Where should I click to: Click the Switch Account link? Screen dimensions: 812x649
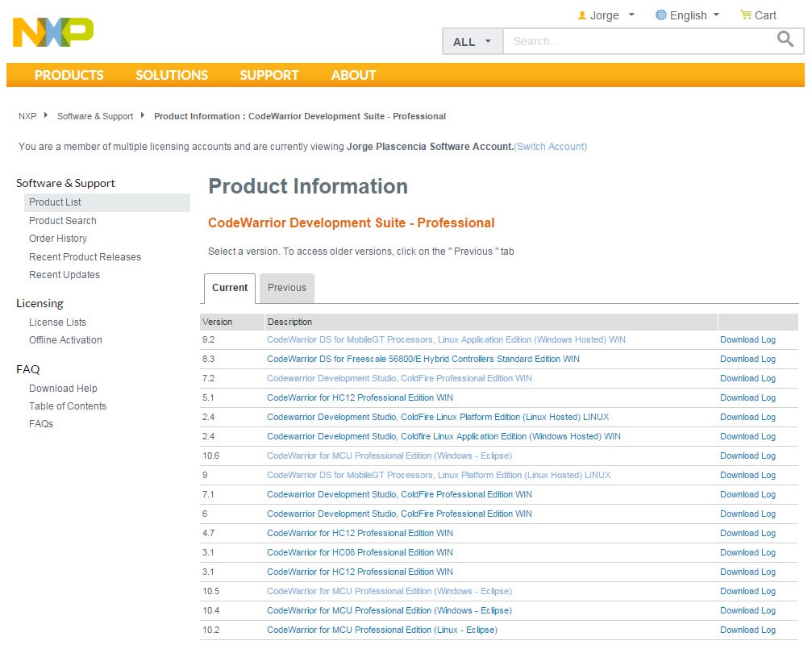coord(551,147)
